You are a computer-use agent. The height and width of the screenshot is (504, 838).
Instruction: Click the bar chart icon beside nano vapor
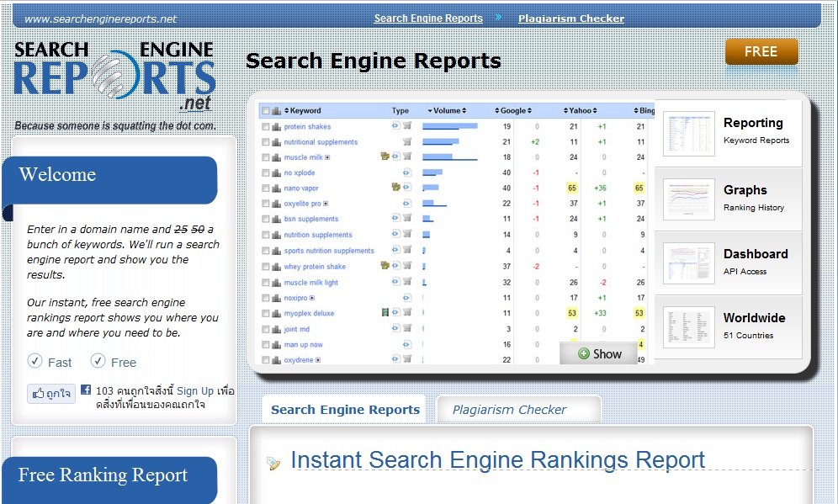coord(276,188)
